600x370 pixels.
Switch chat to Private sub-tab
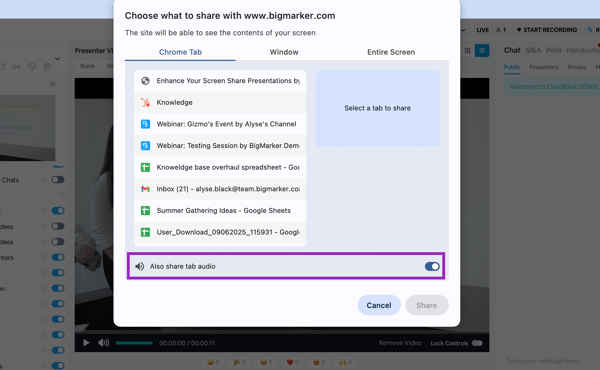point(577,67)
